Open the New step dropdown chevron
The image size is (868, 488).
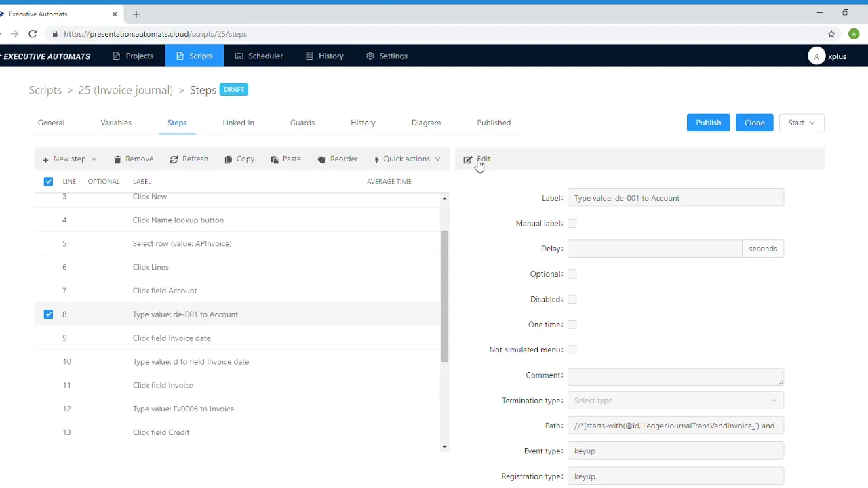(x=94, y=159)
